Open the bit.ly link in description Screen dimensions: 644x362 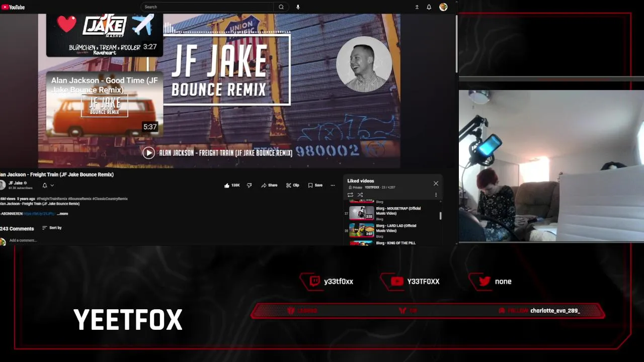coord(39,214)
